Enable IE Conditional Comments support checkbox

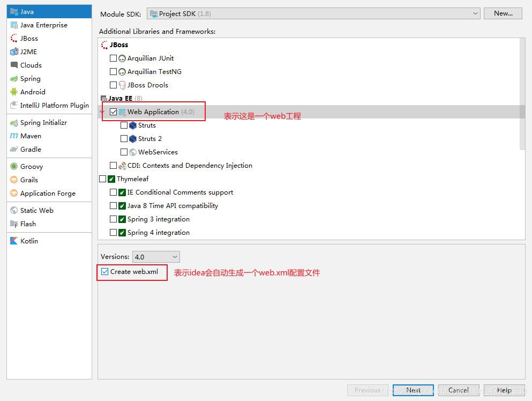pyautogui.click(x=114, y=192)
